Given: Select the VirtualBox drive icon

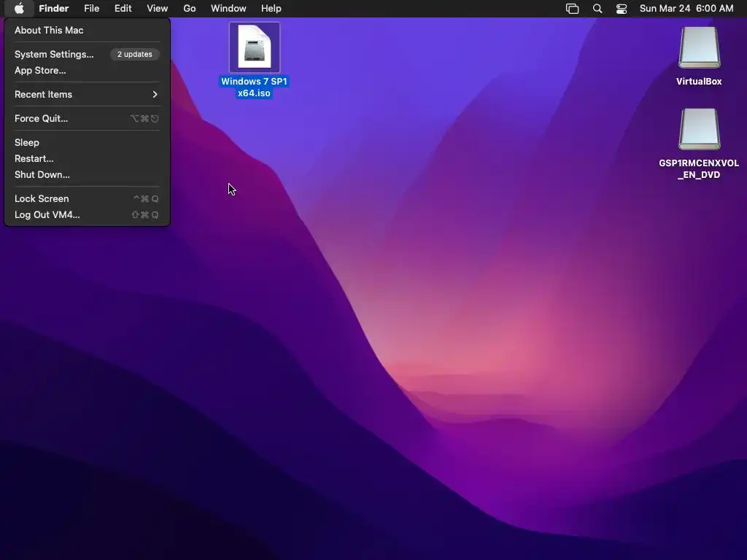Looking at the screenshot, I should (699, 47).
